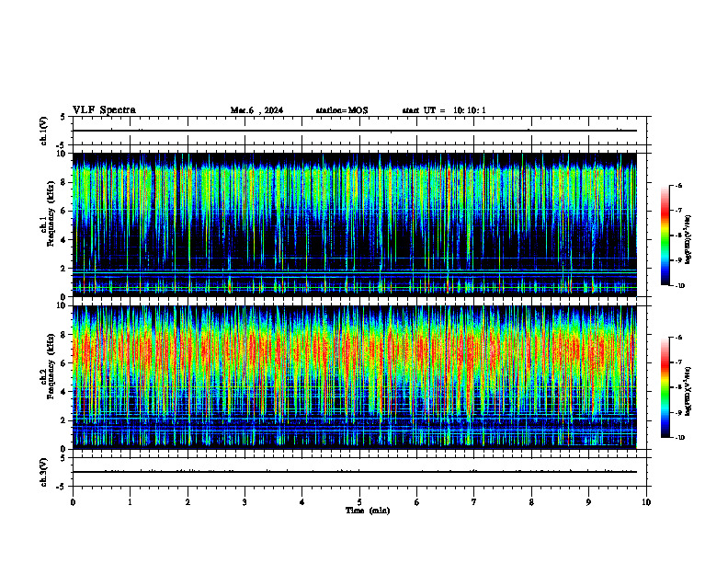Click the ch.3(V) waveform trace line
This screenshot has height=563, width=728.
[354, 472]
